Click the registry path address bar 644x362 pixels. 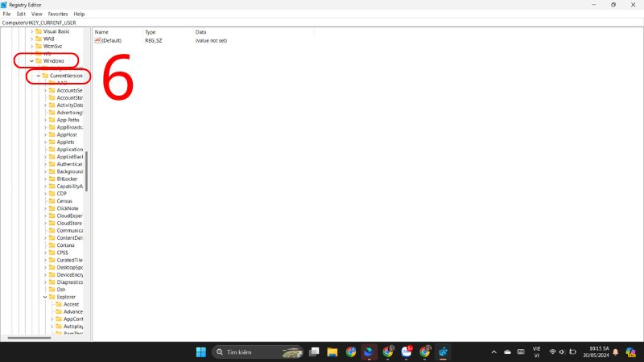322,23
